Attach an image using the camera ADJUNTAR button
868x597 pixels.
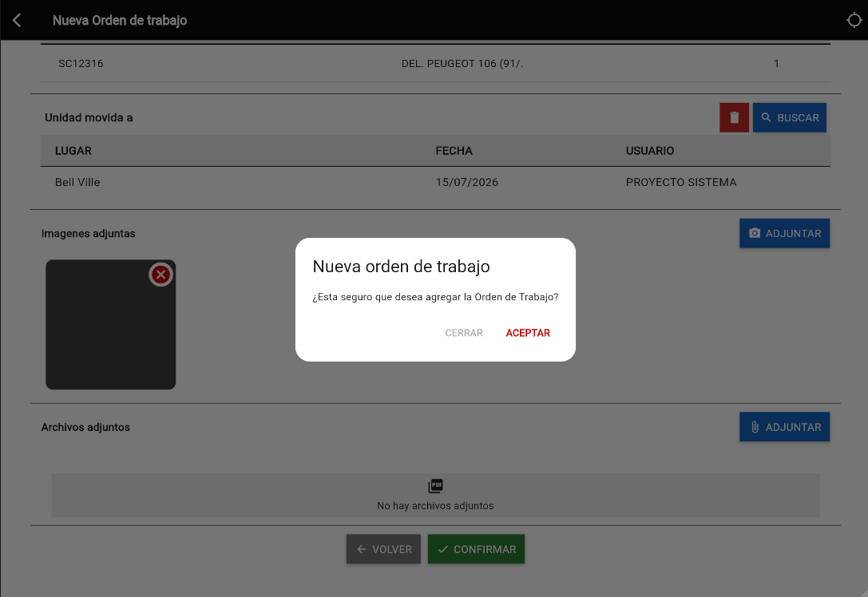pos(784,234)
